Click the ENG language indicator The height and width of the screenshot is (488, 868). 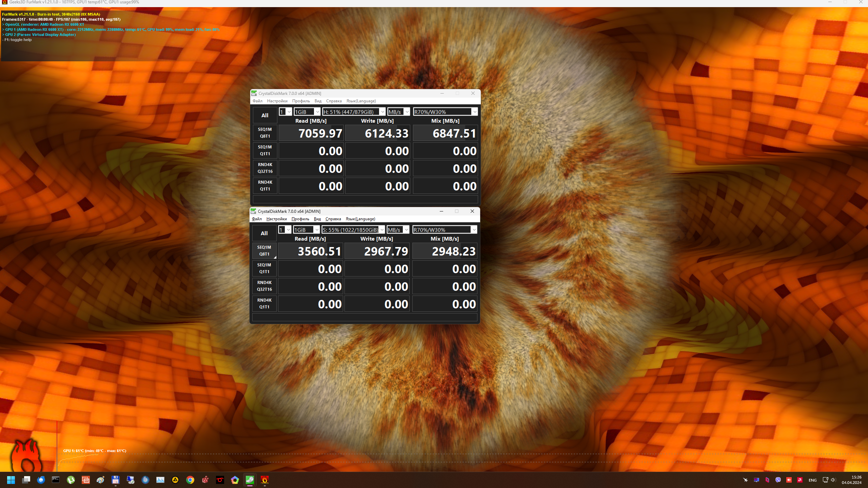tap(812, 480)
